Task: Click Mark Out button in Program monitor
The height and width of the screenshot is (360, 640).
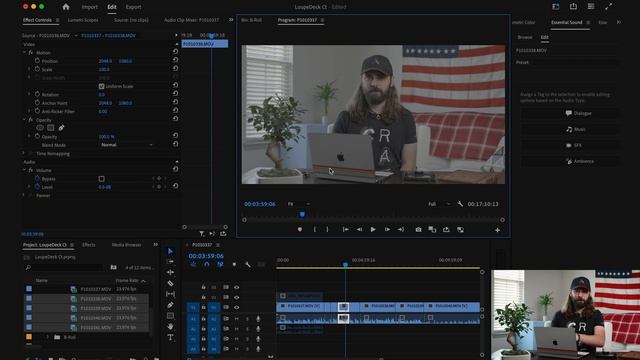Action: [327, 230]
